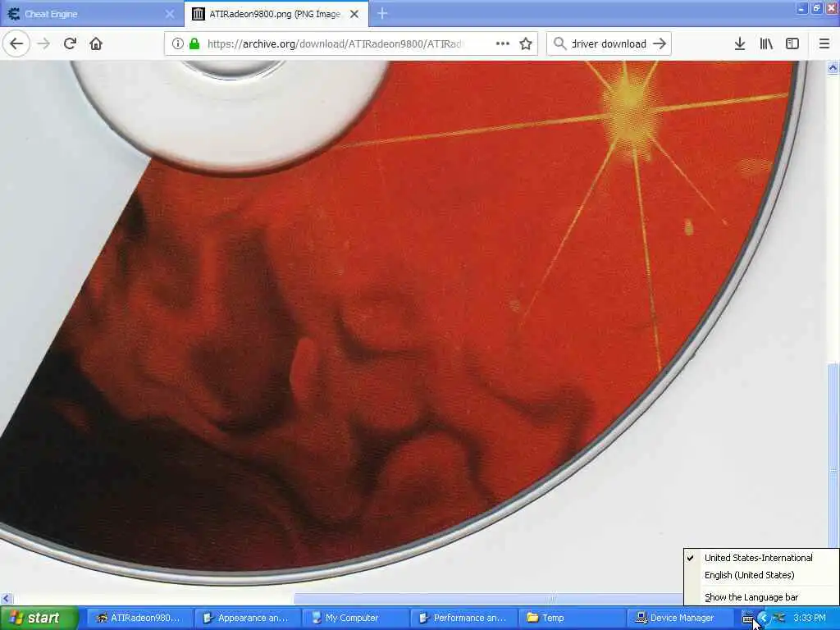Go back to the previous page
Viewport: 840px width, 630px height.
(x=16, y=44)
